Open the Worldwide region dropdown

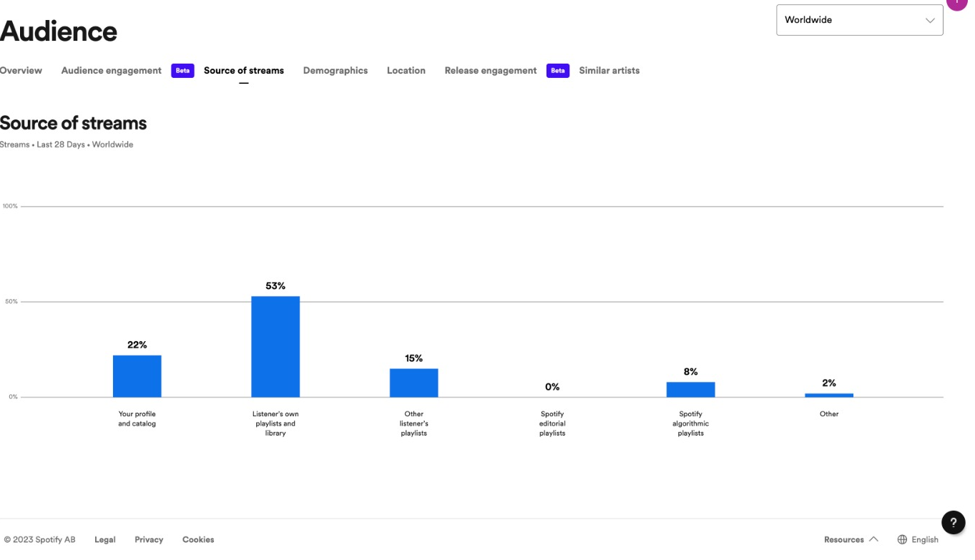point(859,20)
